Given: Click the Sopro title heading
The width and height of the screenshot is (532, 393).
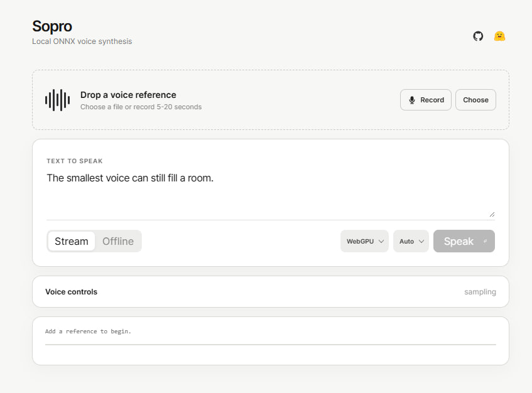Looking at the screenshot, I should pos(52,26).
